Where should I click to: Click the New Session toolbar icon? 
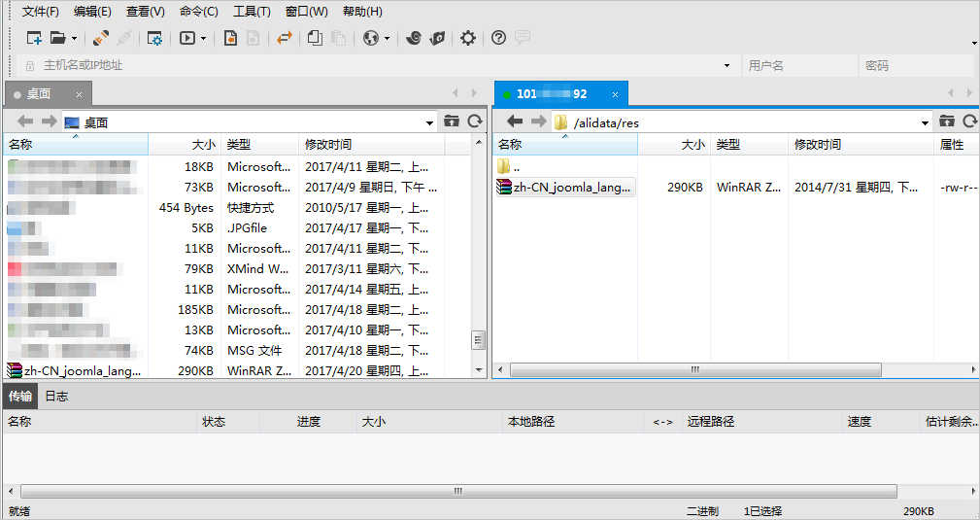[x=34, y=38]
